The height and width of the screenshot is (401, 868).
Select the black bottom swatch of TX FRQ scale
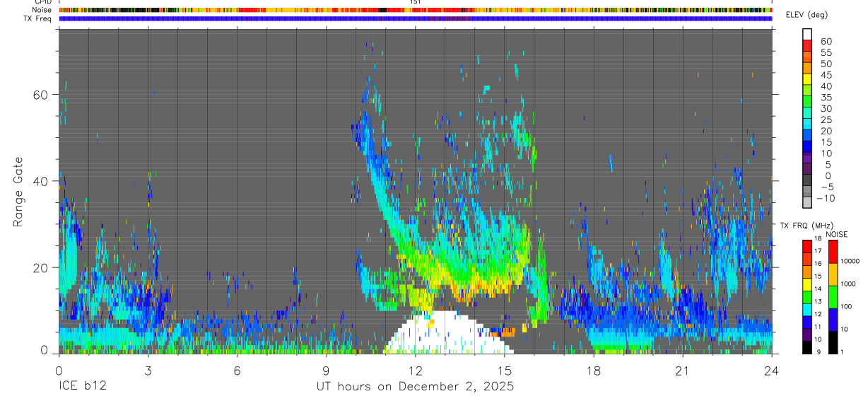point(807,346)
